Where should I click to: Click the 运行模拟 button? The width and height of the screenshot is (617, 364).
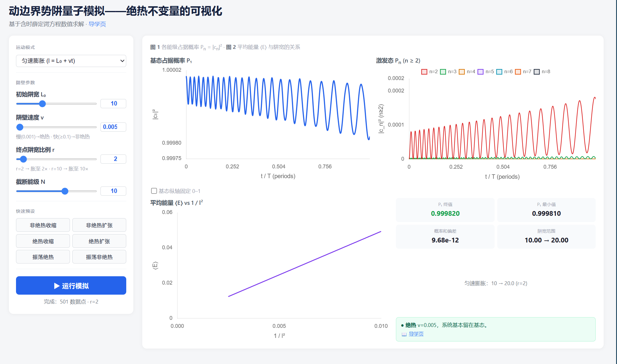coord(71,285)
